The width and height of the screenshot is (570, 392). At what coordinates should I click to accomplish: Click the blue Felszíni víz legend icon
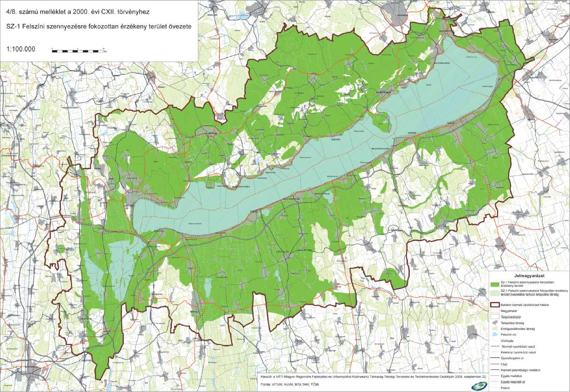(x=494, y=335)
